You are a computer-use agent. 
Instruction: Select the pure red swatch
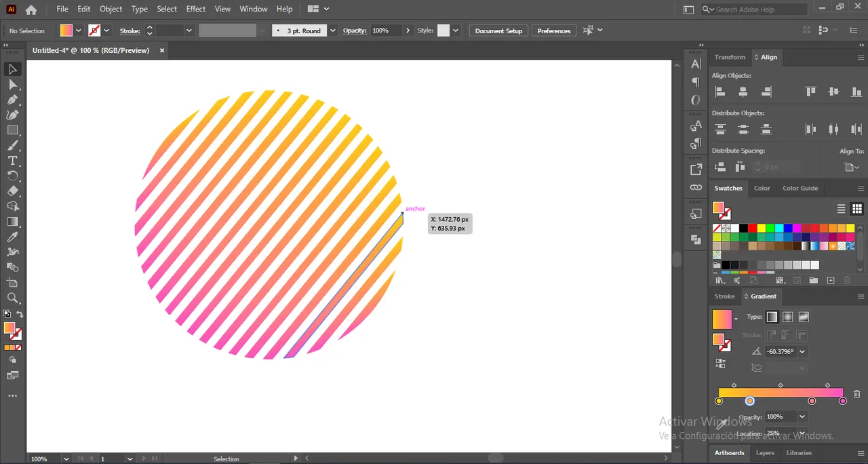coord(753,229)
